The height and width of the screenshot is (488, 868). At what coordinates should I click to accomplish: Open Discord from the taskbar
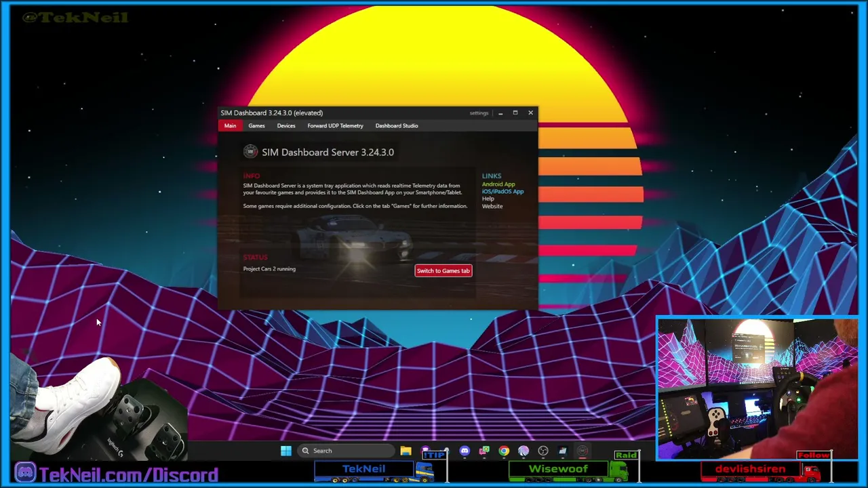pyautogui.click(x=465, y=451)
